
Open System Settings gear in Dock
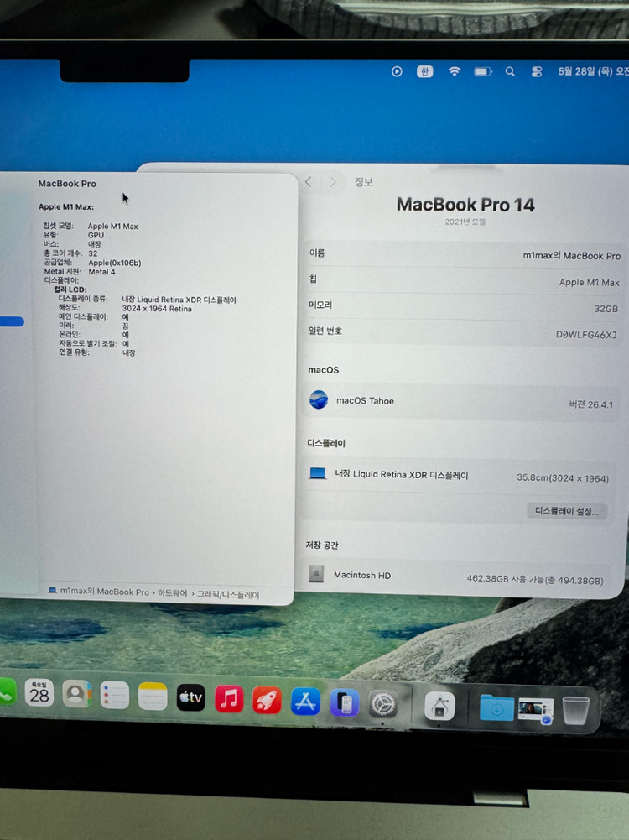[x=382, y=704]
